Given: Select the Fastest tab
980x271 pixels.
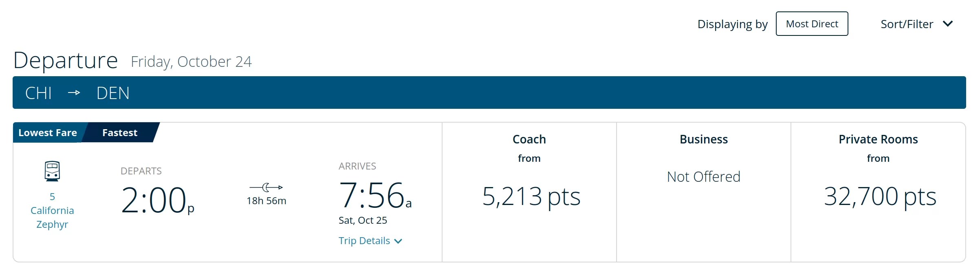Looking at the screenshot, I should [x=120, y=132].
